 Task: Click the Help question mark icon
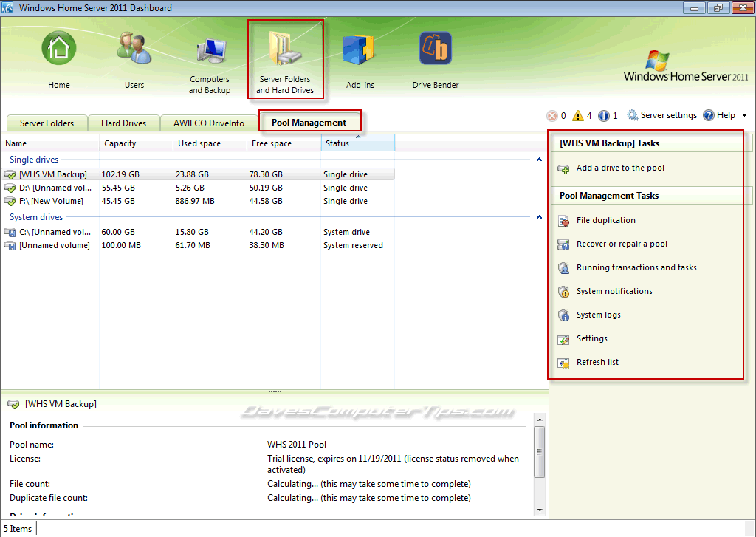point(708,115)
